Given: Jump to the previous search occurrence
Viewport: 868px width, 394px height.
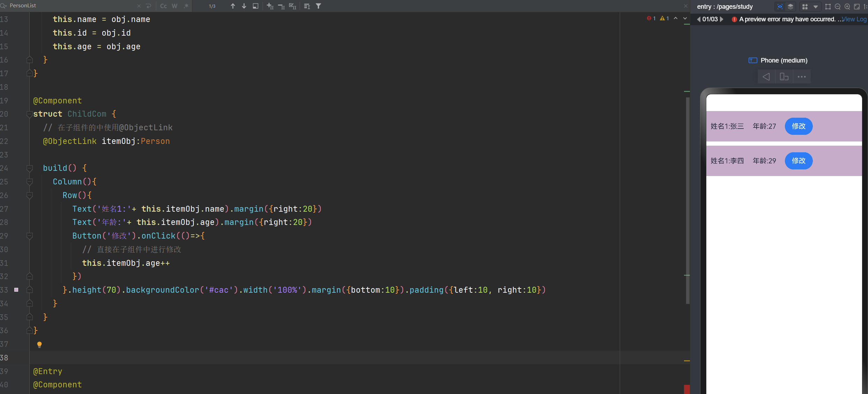Looking at the screenshot, I should click(x=233, y=6).
